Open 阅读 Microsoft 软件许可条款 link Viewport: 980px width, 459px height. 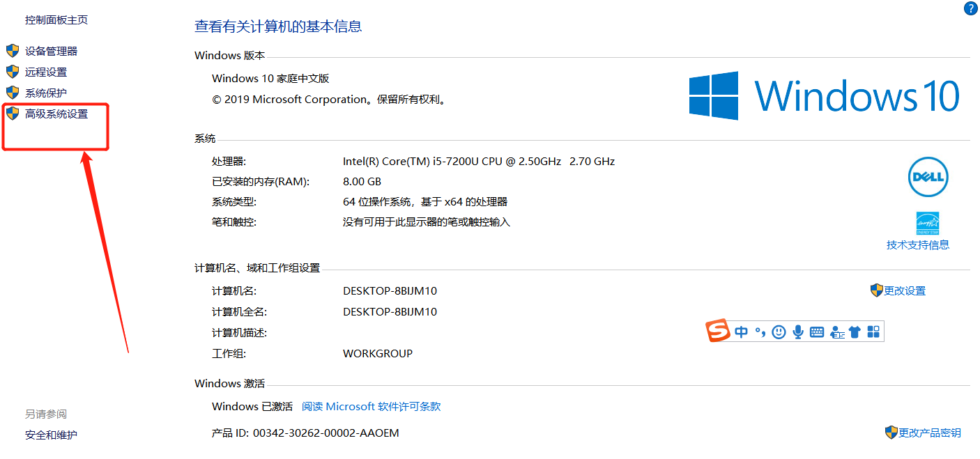[x=369, y=406]
